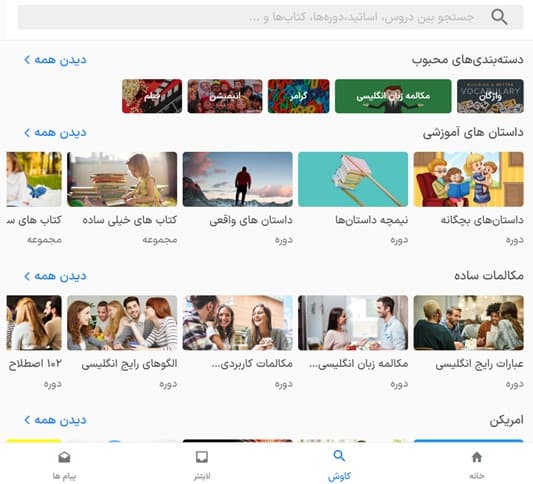Expand مکالمات ساده via دیدن همه
The height and width of the screenshot is (484, 533).
(x=55, y=276)
